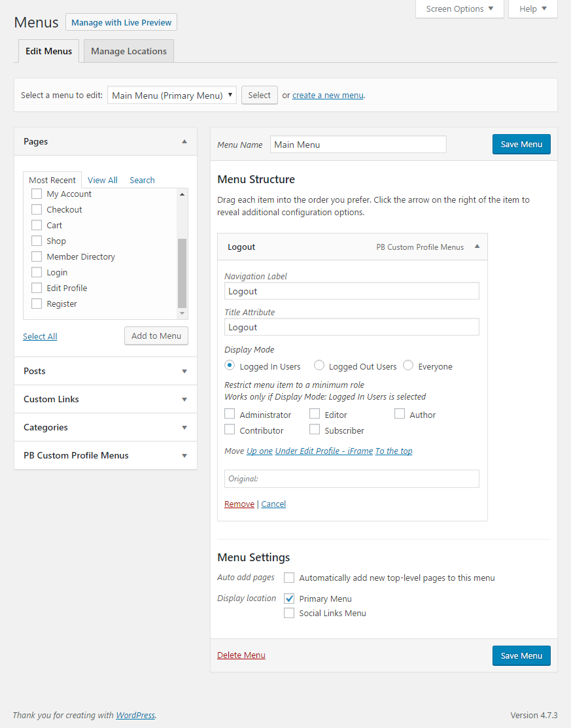571x728 pixels.
Task: Open the Help dropdown
Action: pyautogui.click(x=532, y=9)
